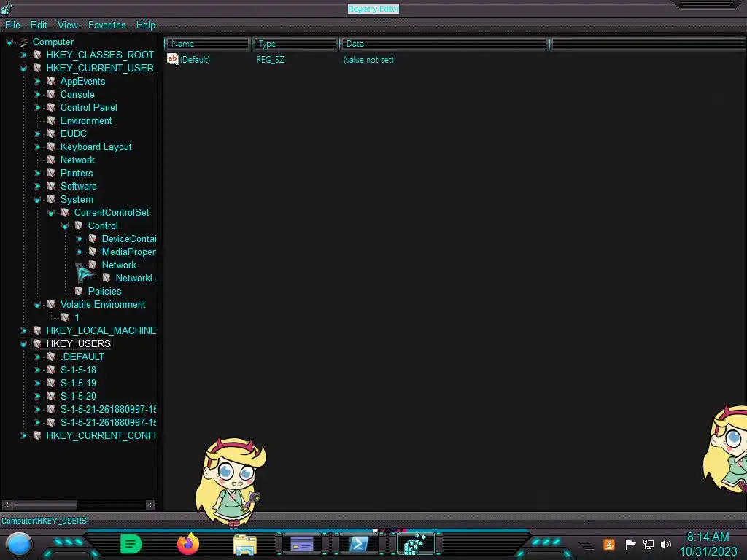Viewport: 747px width, 560px height.
Task: Click the Computer\HKEY_USERS status bar path
Action: pyautogui.click(x=44, y=521)
